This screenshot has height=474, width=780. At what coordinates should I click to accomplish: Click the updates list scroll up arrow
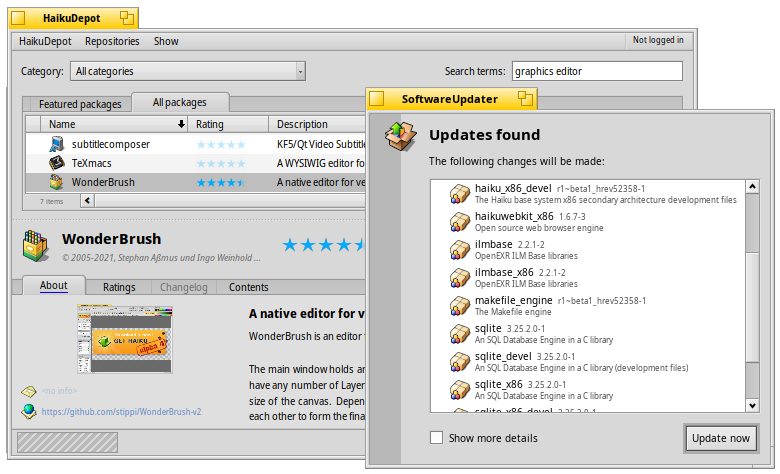[x=752, y=187]
